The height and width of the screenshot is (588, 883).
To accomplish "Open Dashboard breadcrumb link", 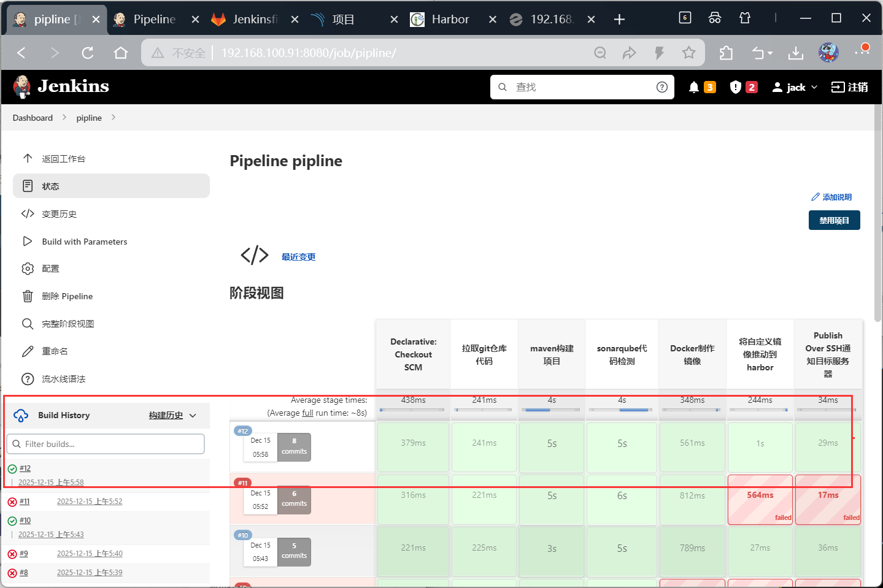I will [x=33, y=118].
